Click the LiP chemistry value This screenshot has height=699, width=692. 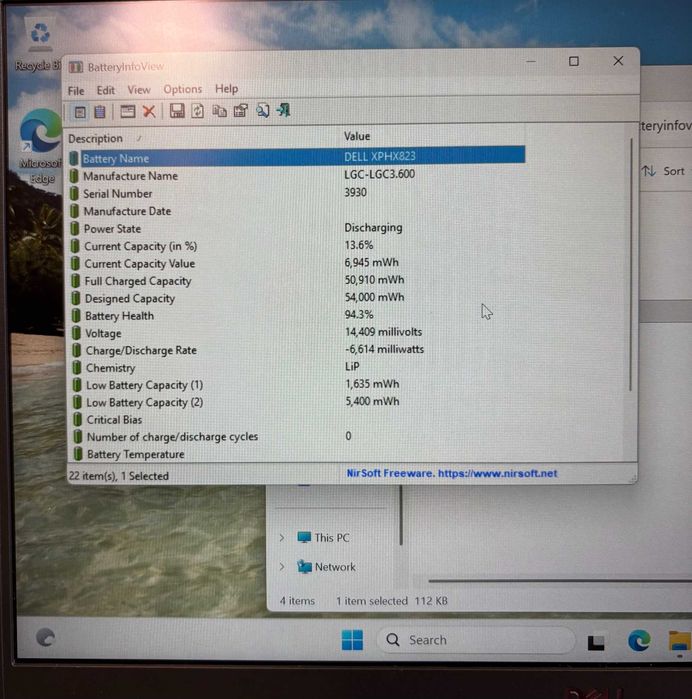pos(352,366)
